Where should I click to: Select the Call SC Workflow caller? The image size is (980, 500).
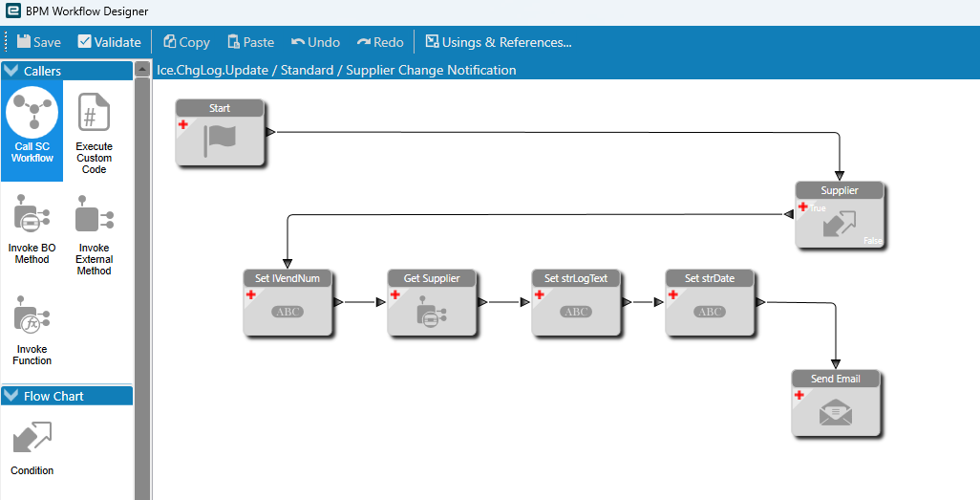point(32,131)
